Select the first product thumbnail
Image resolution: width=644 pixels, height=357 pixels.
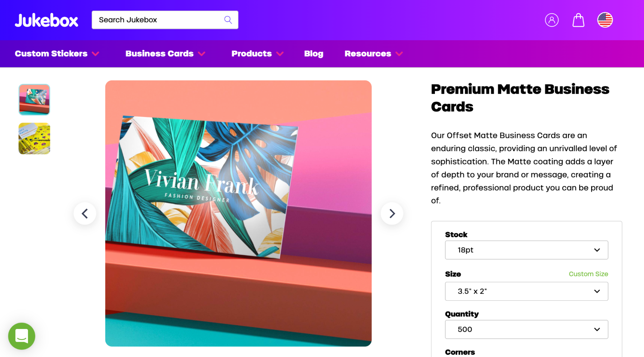point(34,99)
